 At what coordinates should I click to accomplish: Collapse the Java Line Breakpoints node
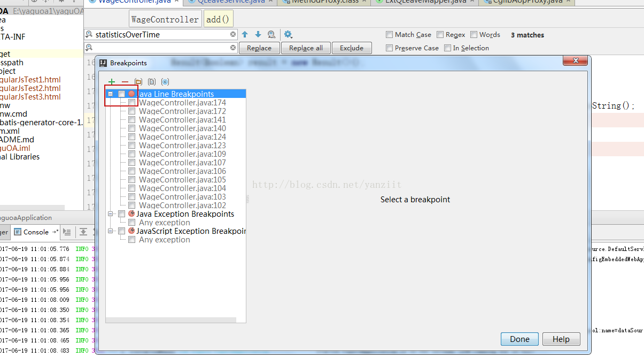(111, 94)
